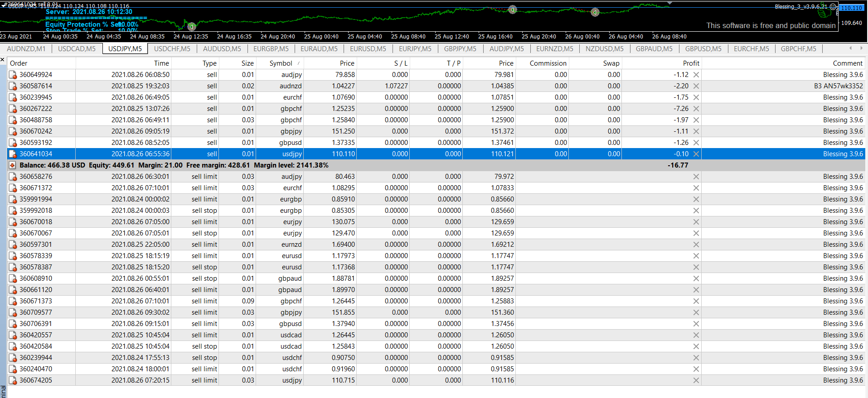Image resolution: width=868 pixels, height=398 pixels.
Task: Close the audnzd sell order 360587614
Action: pyautogui.click(x=696, y=86)
